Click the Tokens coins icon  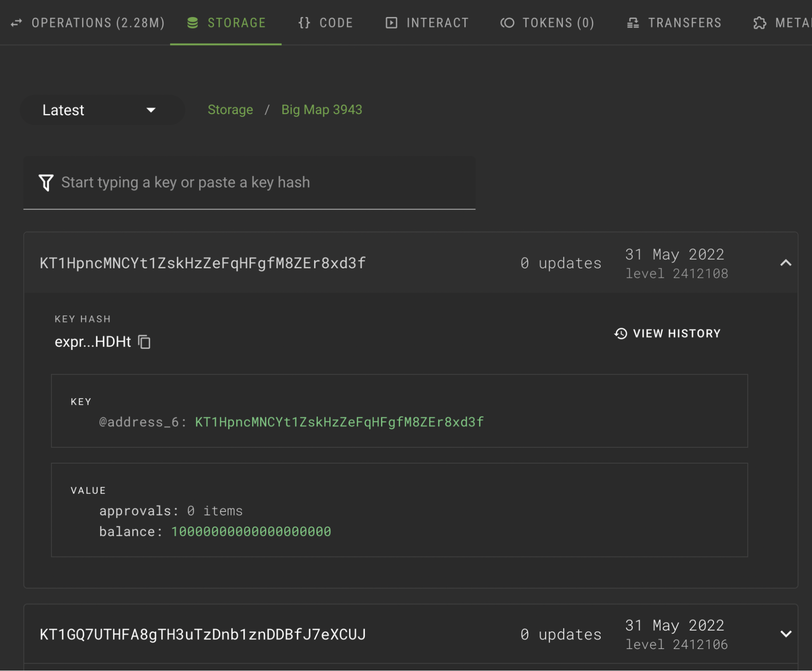click(x=507, y=23)
